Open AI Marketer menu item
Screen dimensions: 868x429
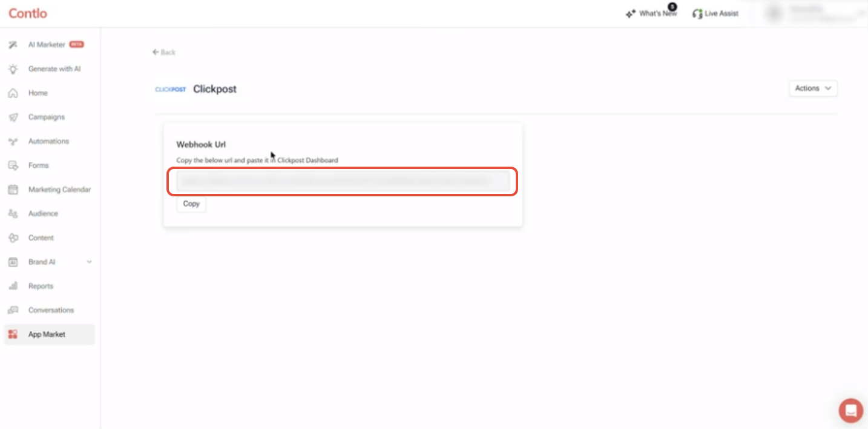pyautogui.click(x=46, y=45)
